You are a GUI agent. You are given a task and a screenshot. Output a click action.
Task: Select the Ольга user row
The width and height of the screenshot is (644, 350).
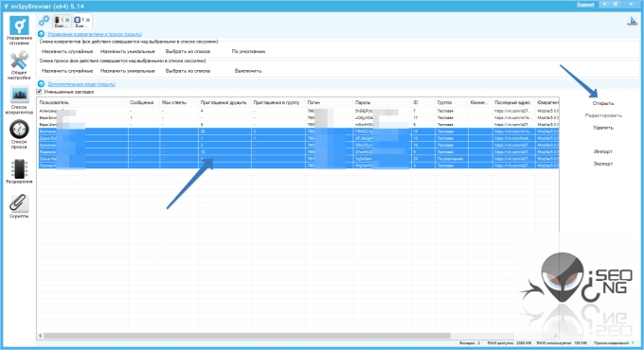pyautogui.click(x=298, y=159)
